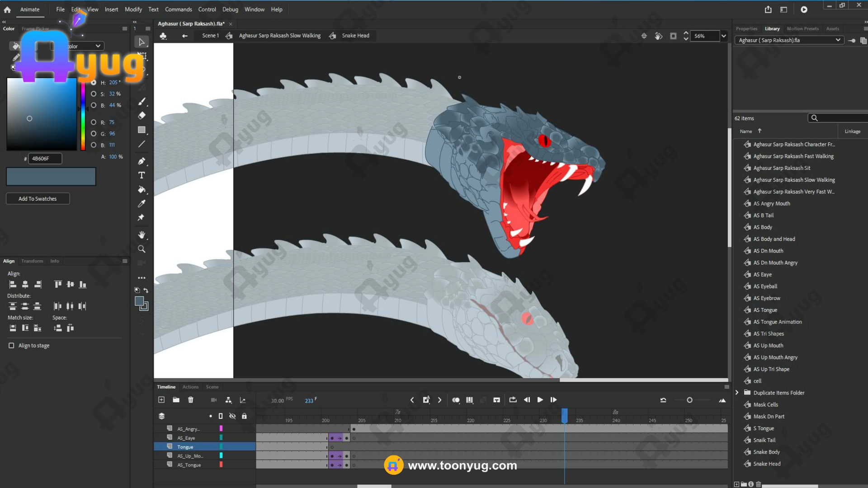Click the Play button in timeline
Screen dimensions: 868x488
click(540, 400)
